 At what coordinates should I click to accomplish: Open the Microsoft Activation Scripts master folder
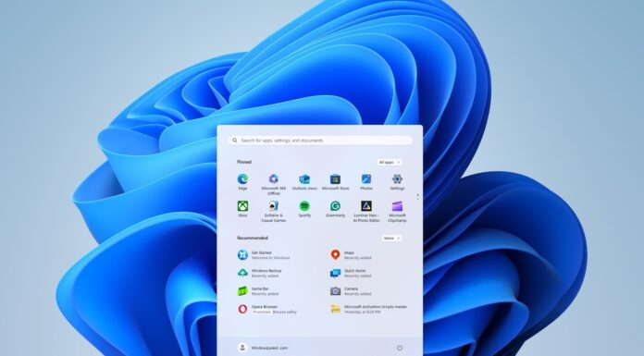tap(369, 309)
